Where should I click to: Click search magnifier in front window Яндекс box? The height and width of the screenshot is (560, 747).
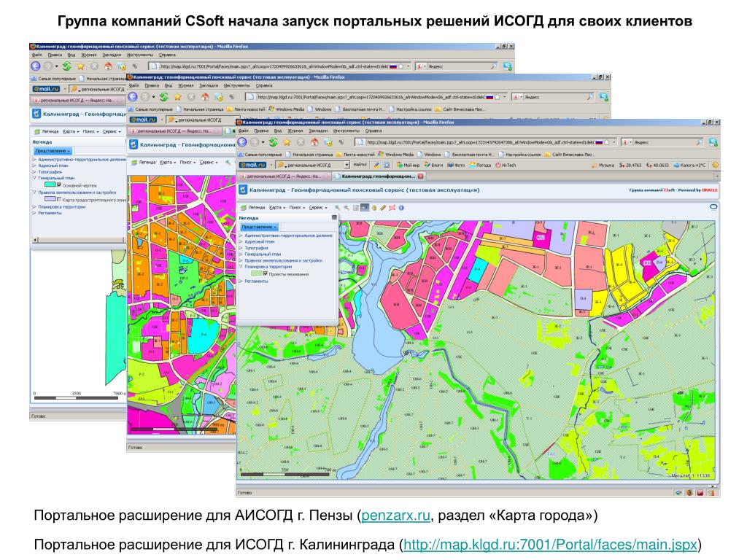pos(700,142)
